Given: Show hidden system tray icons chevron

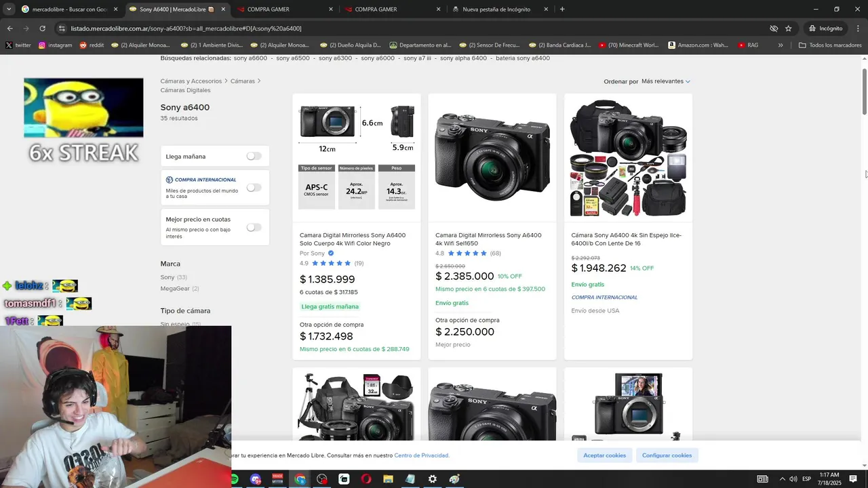Looking at the screenshot, I should (782, 479).
